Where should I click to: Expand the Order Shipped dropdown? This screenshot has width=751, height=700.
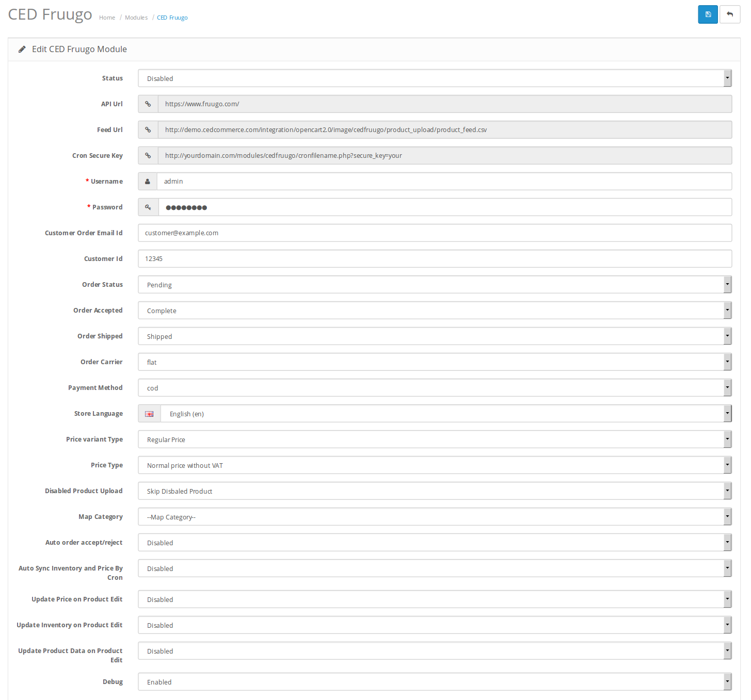(435, 336)
